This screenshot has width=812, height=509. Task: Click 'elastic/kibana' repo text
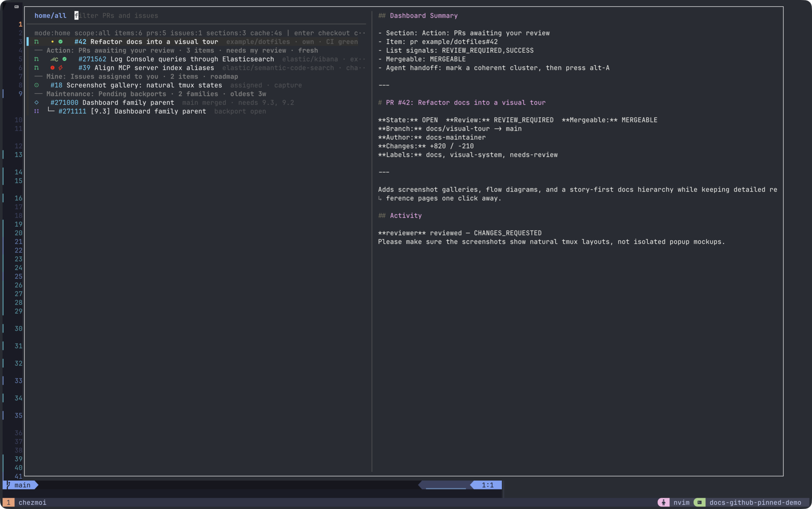[x=310, y=59]
